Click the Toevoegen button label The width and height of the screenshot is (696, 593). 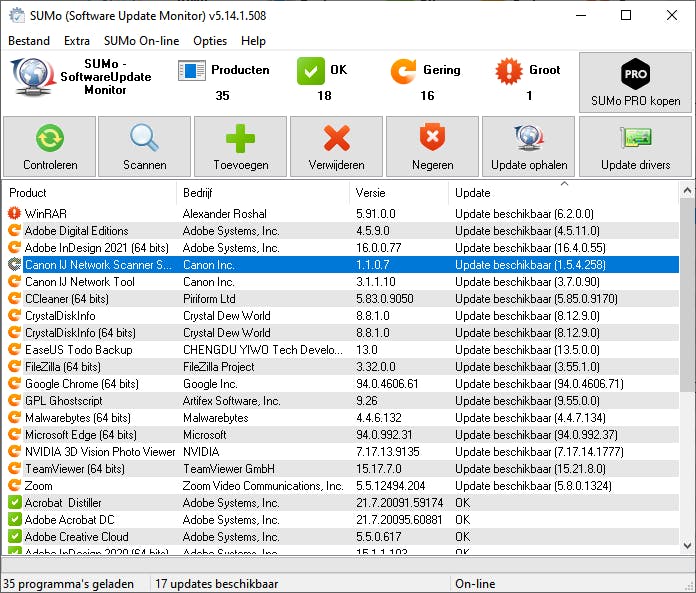click(241, 165)
